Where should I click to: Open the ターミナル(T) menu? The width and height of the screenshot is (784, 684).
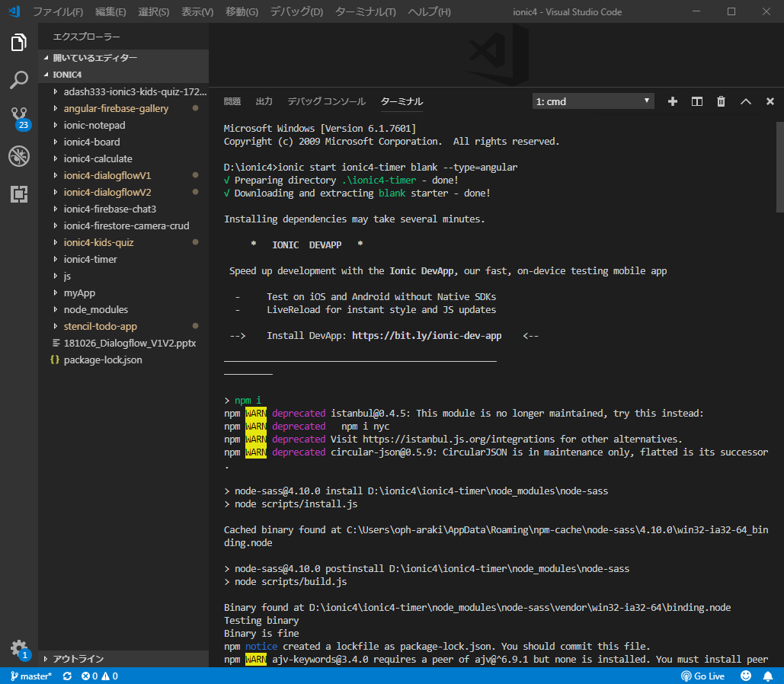[x=365, y=12]
